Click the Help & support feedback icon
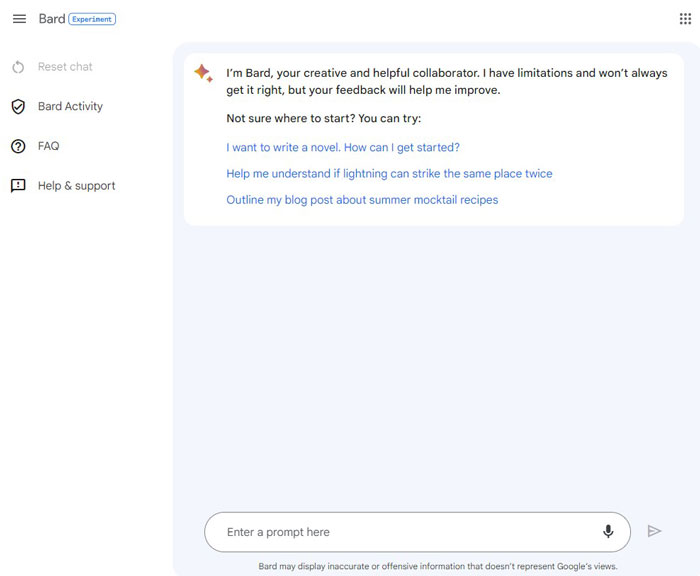 coord(18,186)
